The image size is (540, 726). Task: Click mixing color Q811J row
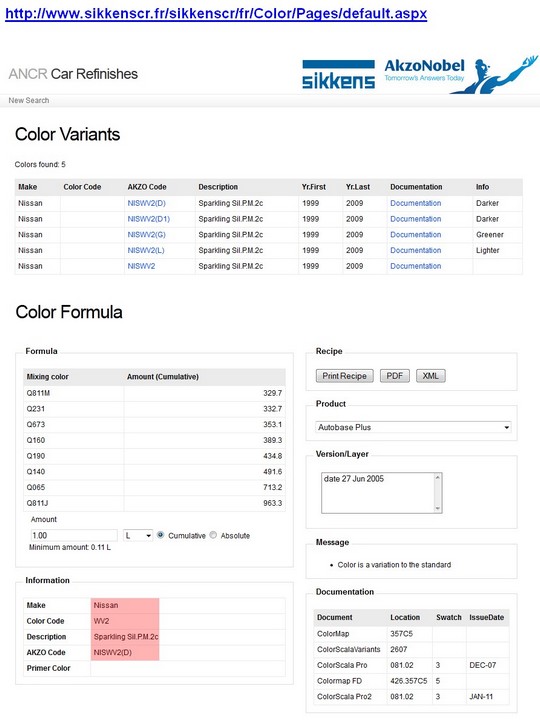point(154,503)
